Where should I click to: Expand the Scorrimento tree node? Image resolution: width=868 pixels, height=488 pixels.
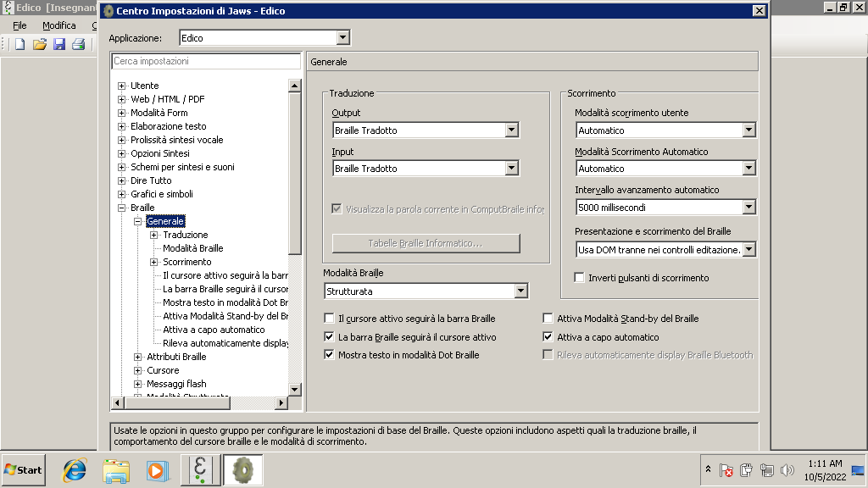pyautogui.click(x=154, y=263)
